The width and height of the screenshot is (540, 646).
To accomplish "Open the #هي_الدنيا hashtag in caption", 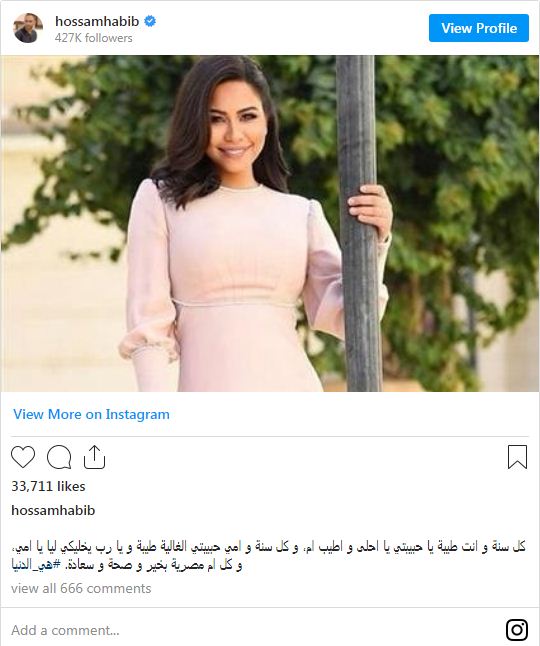I will 36,564.
